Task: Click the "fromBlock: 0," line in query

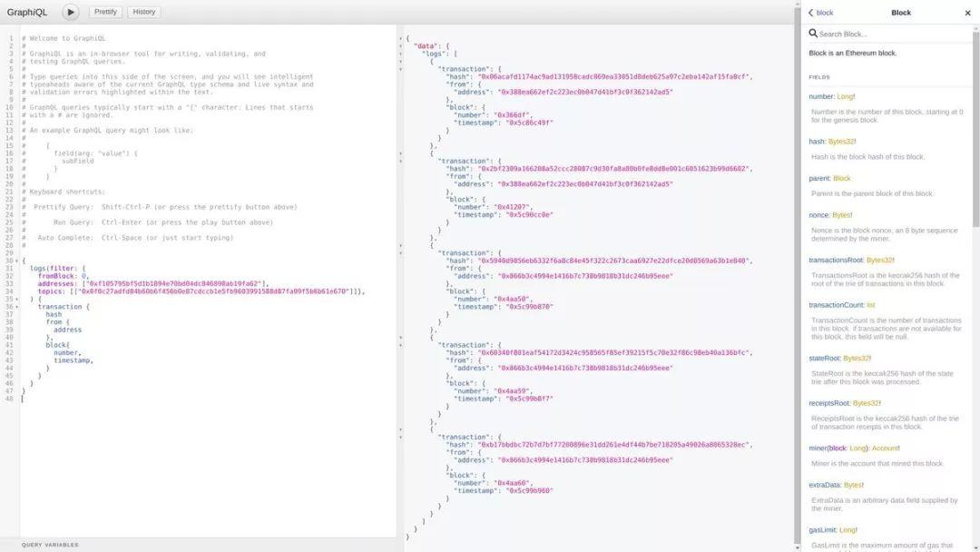Action: (64, 276)
